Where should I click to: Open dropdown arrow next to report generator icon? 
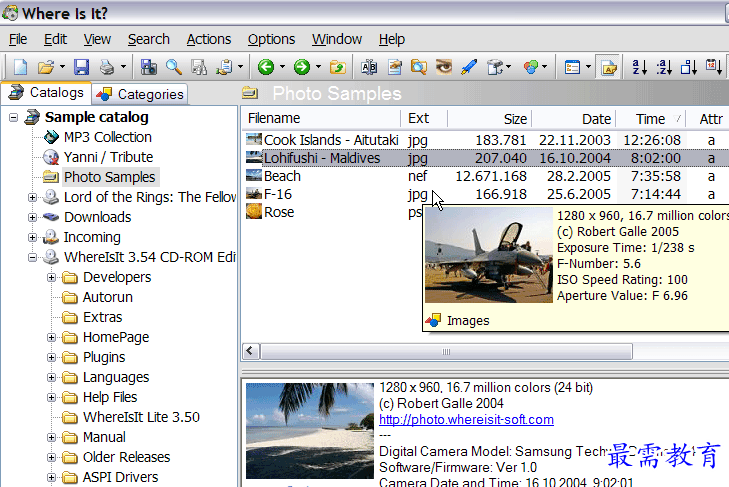click(x=240, y=67)
